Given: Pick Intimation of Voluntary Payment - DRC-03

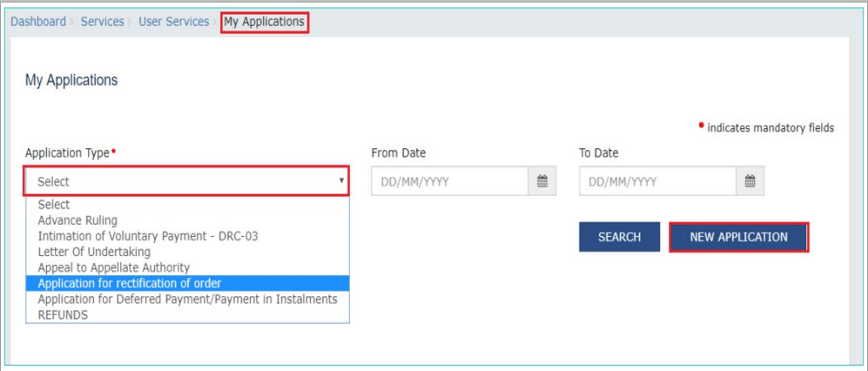Looking at the screenshot, I should [x=148, y=236].
